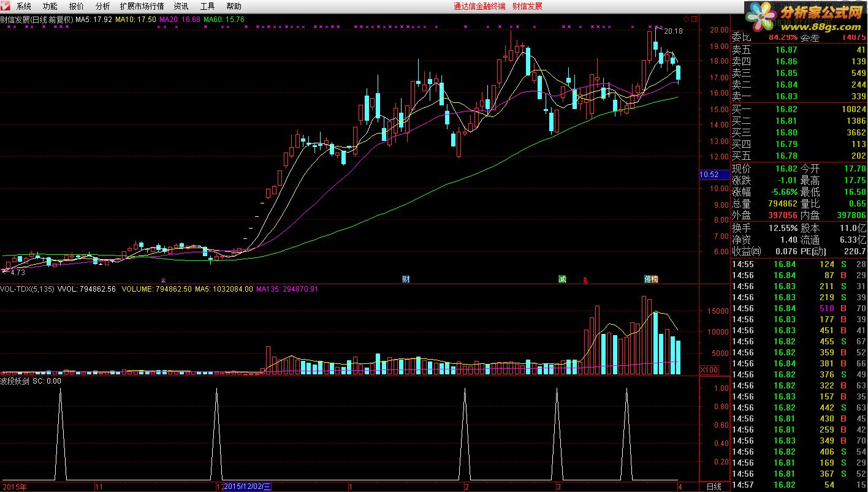Click the 现价 value 16.82
This screenshot has height=492, width=868.
[785, 168]
